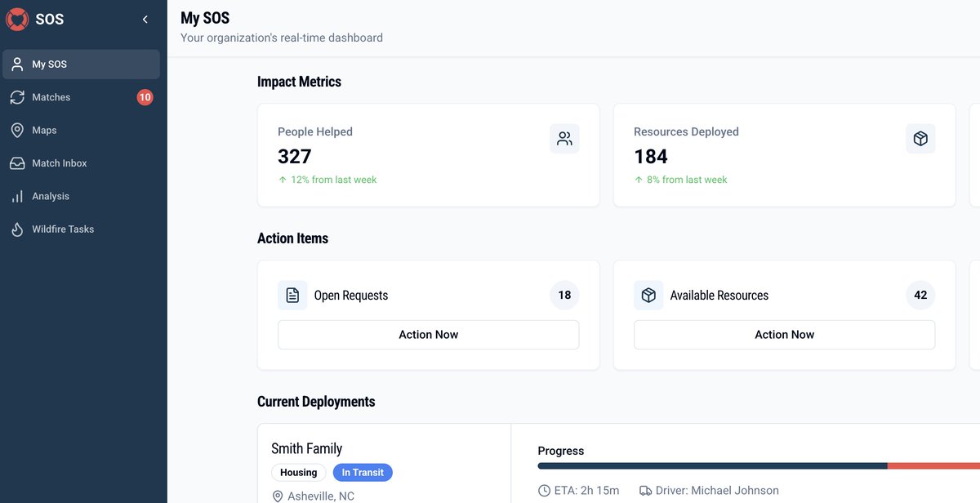The height and width of the screenshot is (503, 980).
Task: Click the Match Inbox tray icon
Action: click(x=17, y=163)
